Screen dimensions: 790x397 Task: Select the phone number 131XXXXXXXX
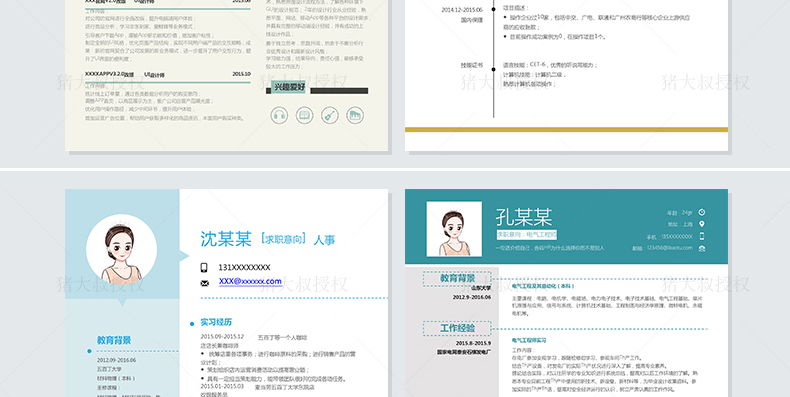(244, 267)
